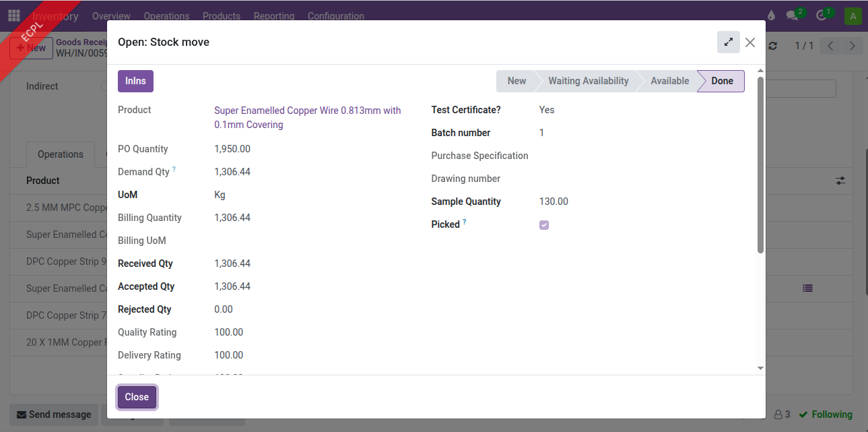Click the debug droplet icon
This screenshot has width=868, height=432.
(x=771, y=16)
